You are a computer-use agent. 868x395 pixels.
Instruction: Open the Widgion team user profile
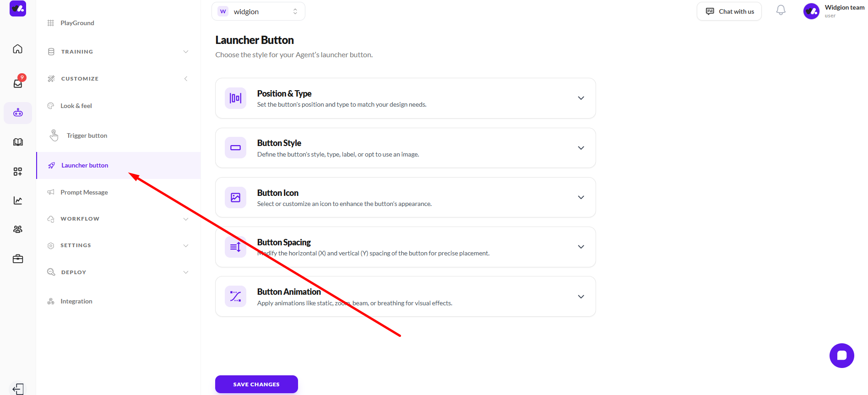(834, 11)
